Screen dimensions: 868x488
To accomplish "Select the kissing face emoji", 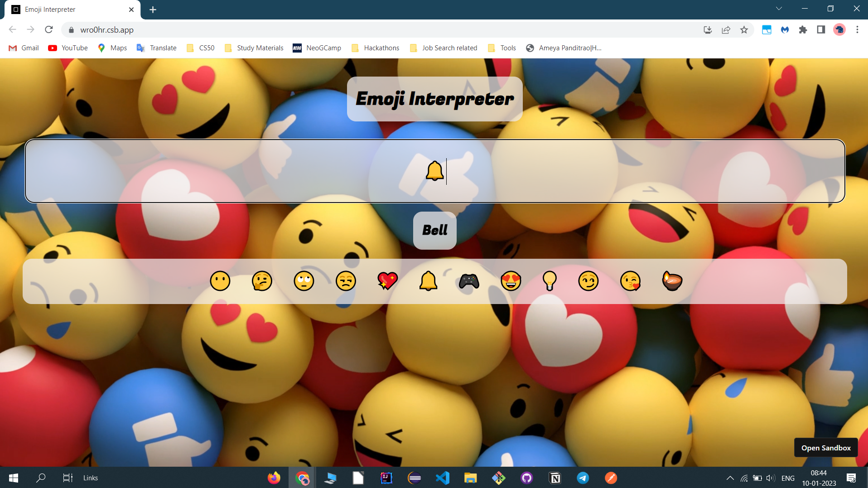I will point(631,281).
